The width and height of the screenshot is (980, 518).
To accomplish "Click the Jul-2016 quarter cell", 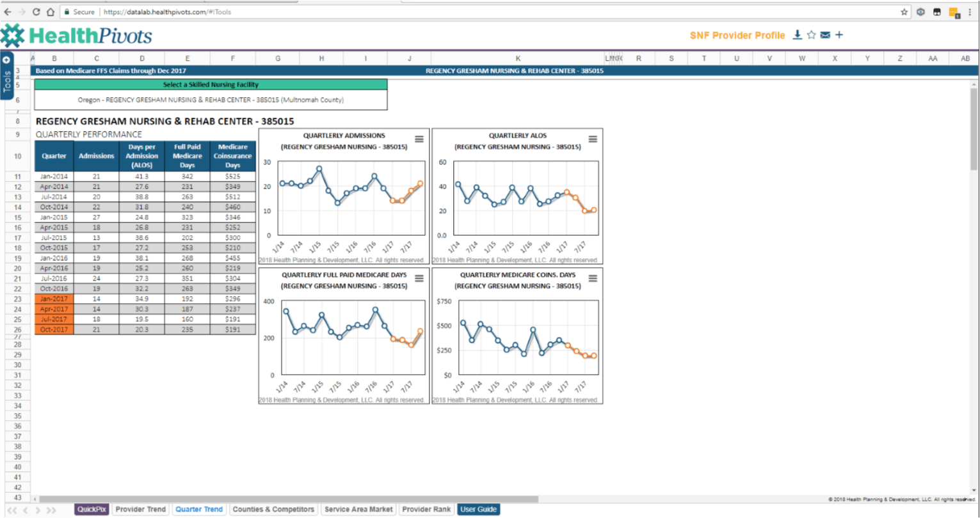I will coord(54,278).
